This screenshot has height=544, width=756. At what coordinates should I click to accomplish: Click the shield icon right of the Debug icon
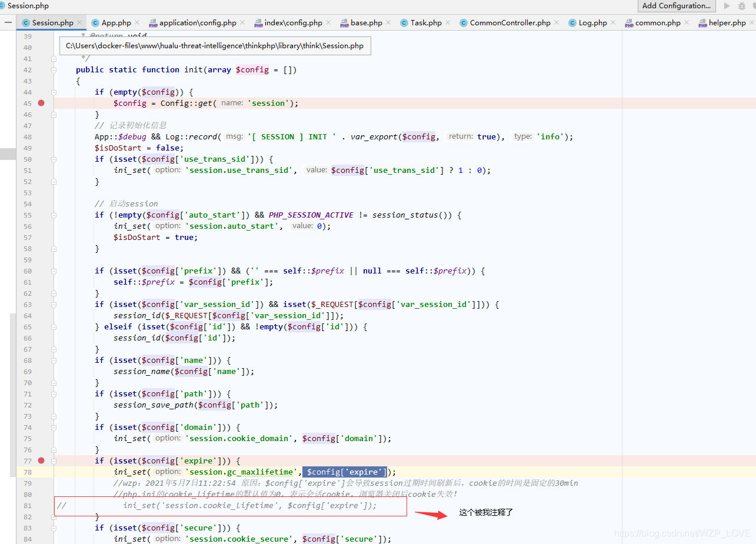(753, 6)
